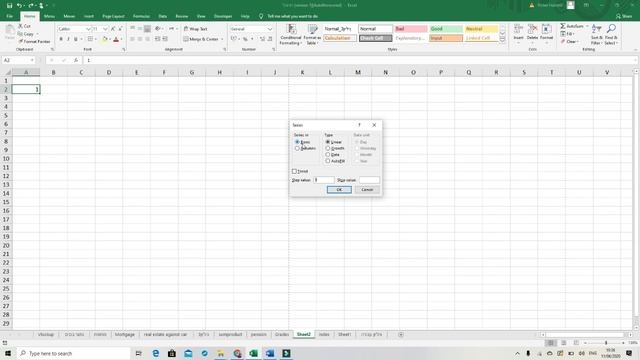Confirm the Series dialog with OK
The image size is (640, 360).
point(339,190)
